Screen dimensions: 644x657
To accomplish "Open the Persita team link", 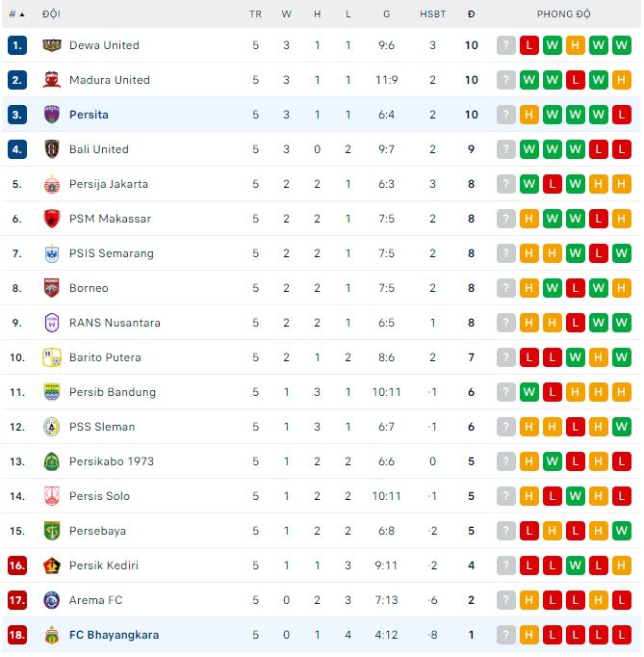I will (x=89, y=115).
